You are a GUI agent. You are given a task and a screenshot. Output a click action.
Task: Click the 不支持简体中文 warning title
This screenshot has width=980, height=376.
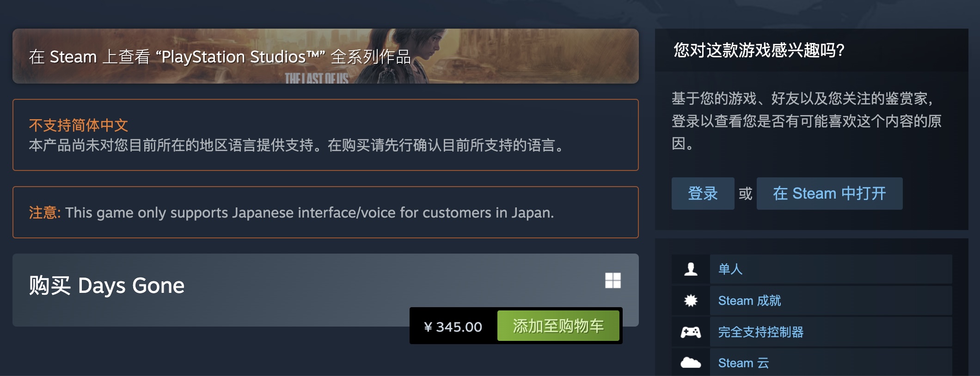point(78,125)
